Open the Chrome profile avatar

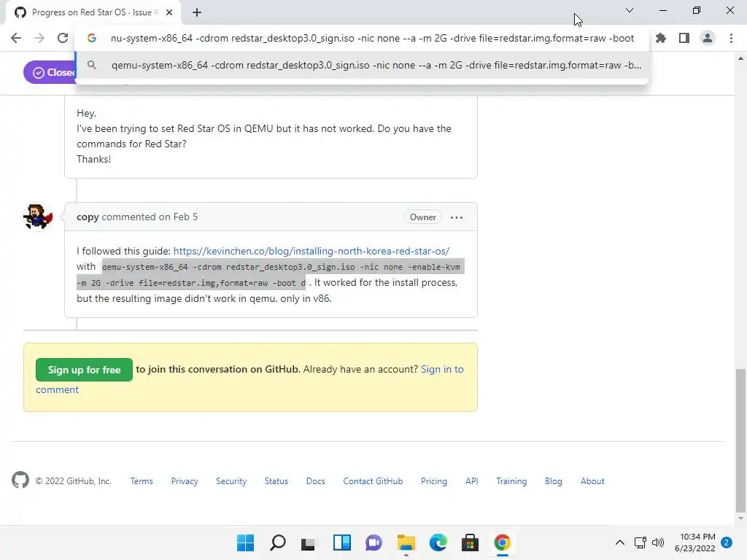point(708,38)
